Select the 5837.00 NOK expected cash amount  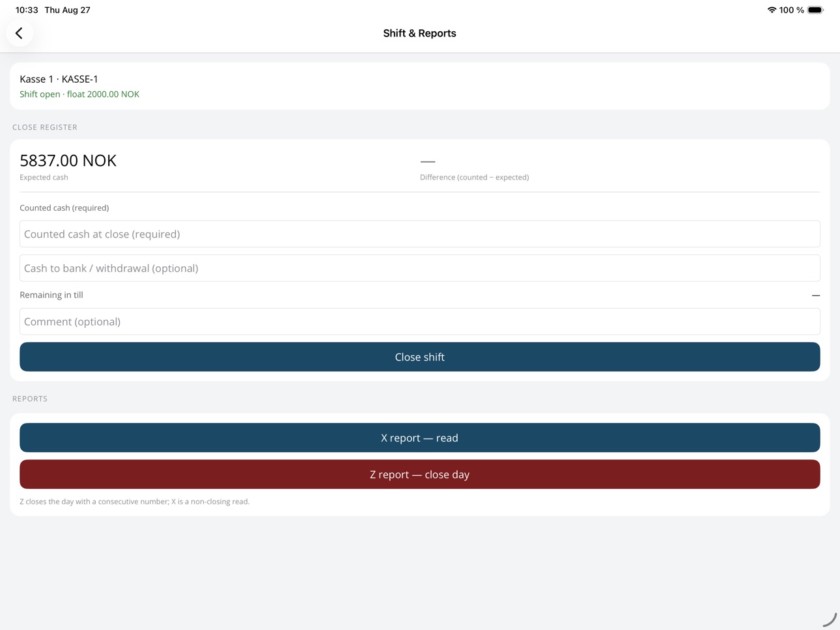coord(68,160)
